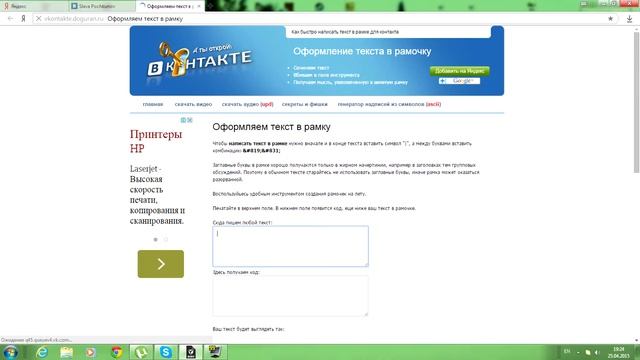The width and height of the screenshot is (640, 360).
Task: Stop page loading with the X icon
Action: tap(38, 19)
